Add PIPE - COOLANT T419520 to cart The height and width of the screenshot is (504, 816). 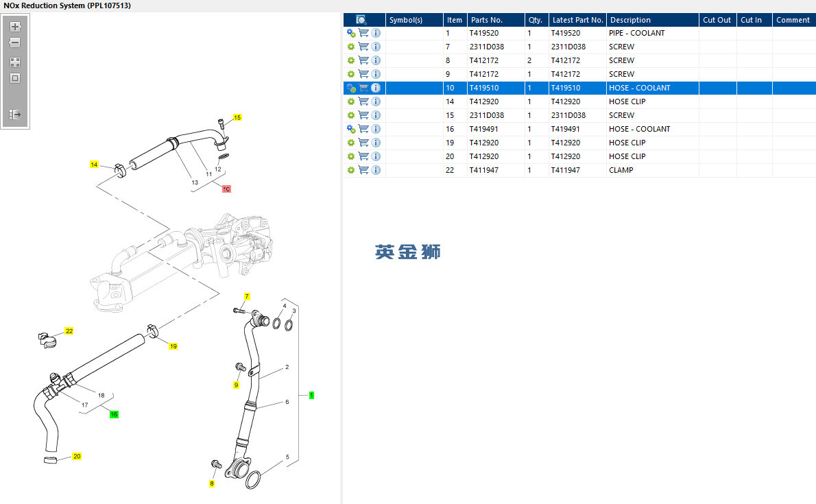point(363,33)
